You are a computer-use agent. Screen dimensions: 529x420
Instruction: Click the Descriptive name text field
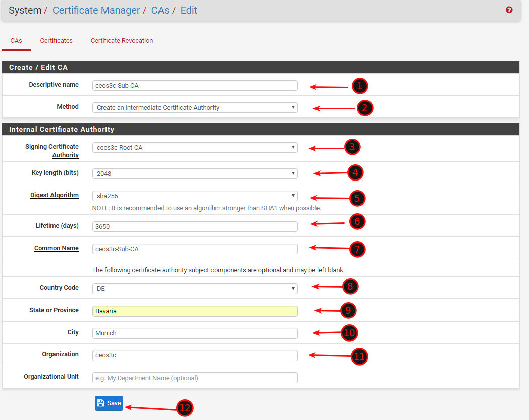point(195,86)
